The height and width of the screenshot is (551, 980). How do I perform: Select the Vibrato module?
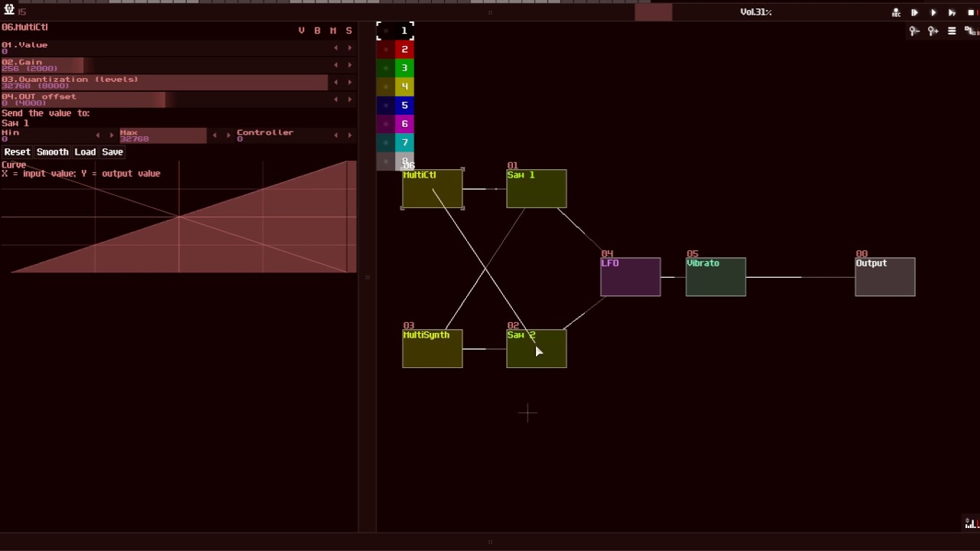(x=716, y=277)
